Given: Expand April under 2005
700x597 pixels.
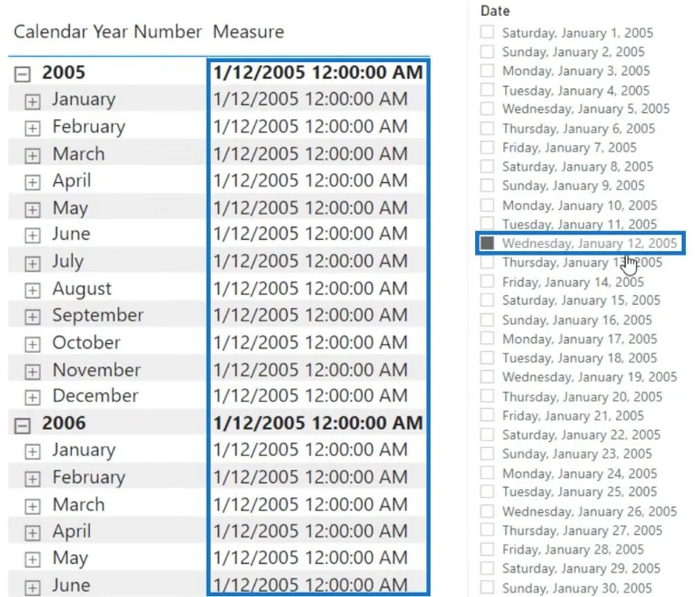Looking at the screenshot, I should click(32, 182).
